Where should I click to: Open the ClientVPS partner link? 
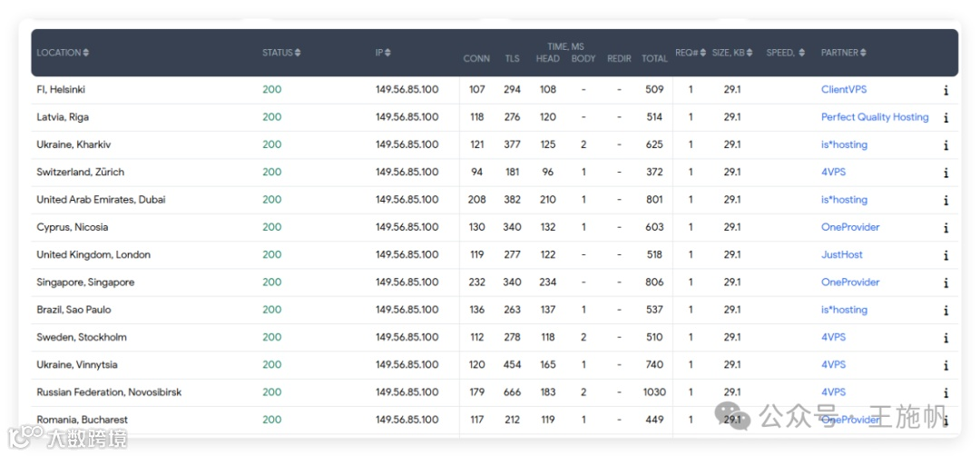[844, 90]
